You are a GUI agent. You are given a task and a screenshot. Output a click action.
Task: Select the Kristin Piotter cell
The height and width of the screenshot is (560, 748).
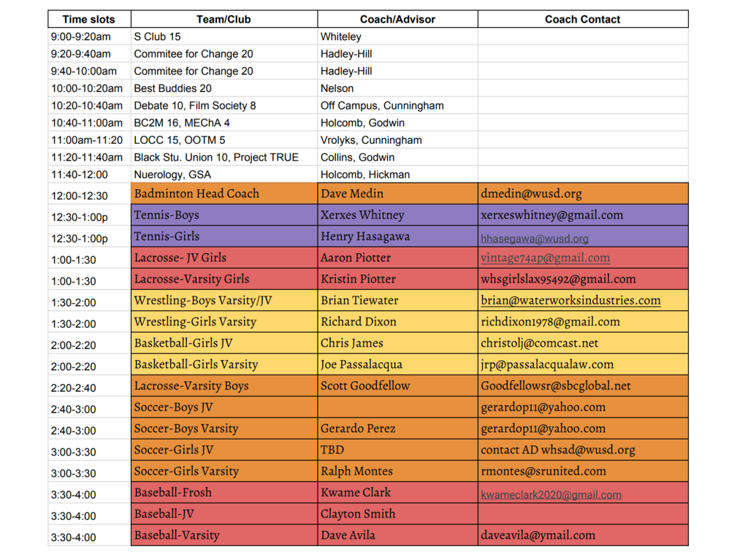397,279
